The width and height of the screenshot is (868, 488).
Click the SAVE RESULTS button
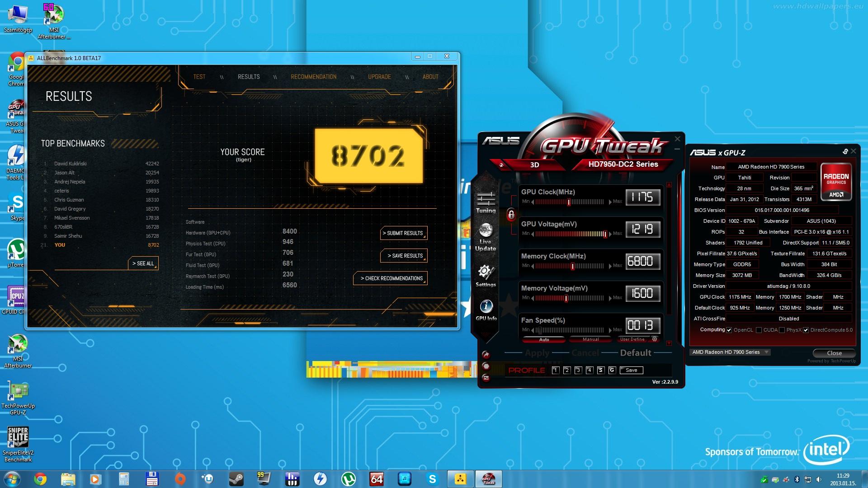point(404,256)
